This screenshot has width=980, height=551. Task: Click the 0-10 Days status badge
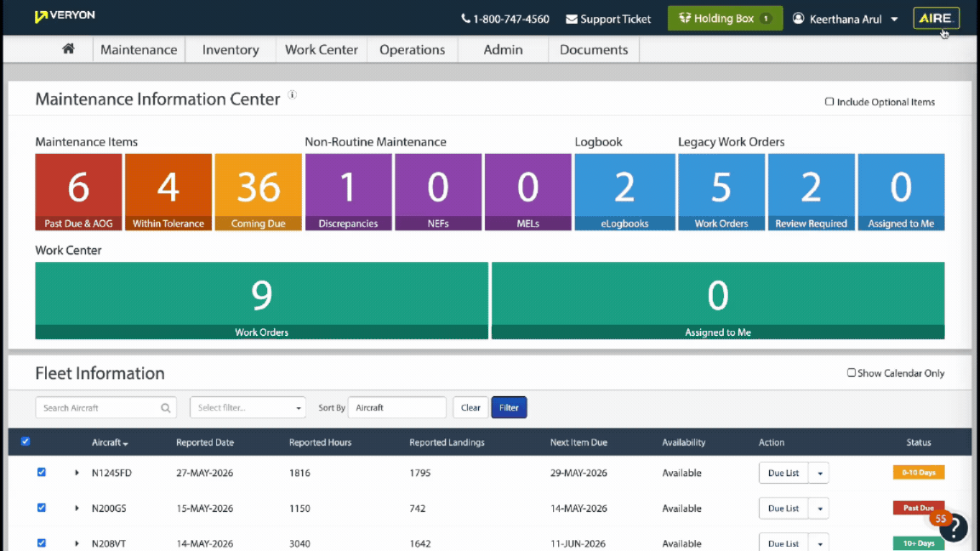pyautogui.click(x=919, y=472)
